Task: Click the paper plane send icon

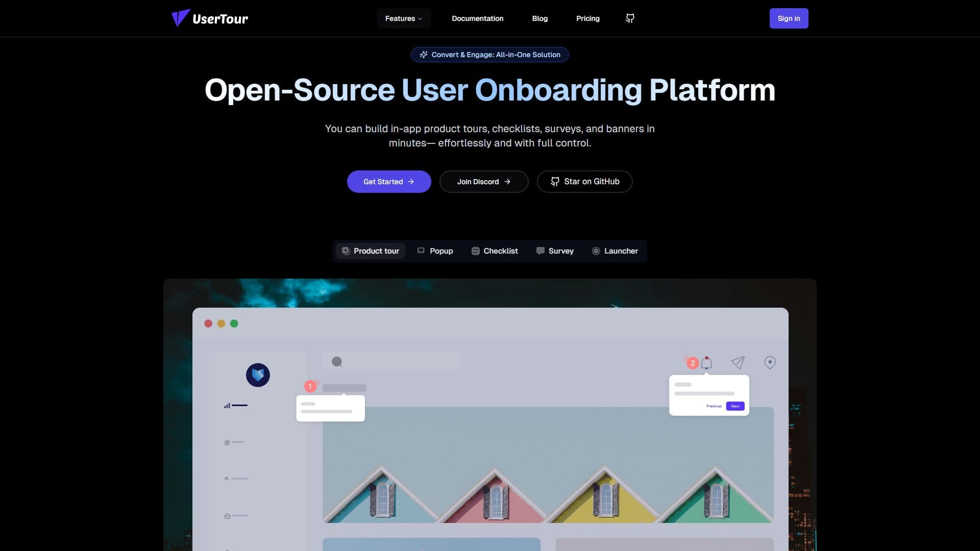Action: tap(738, 363)
